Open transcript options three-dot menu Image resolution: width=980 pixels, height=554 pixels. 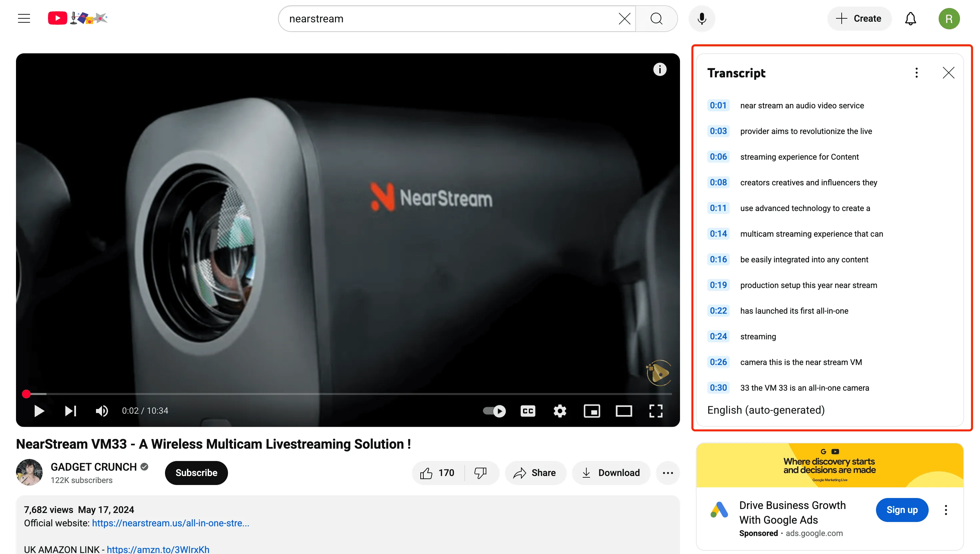pyautogui.click(x=916, y=73)
